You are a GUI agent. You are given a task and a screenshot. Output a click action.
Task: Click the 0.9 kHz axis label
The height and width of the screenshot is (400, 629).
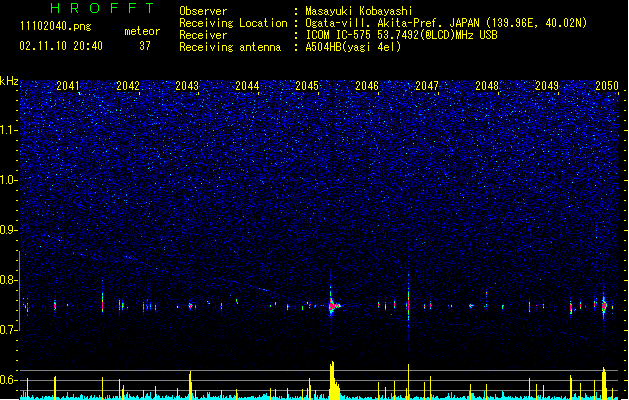[9, 230]
